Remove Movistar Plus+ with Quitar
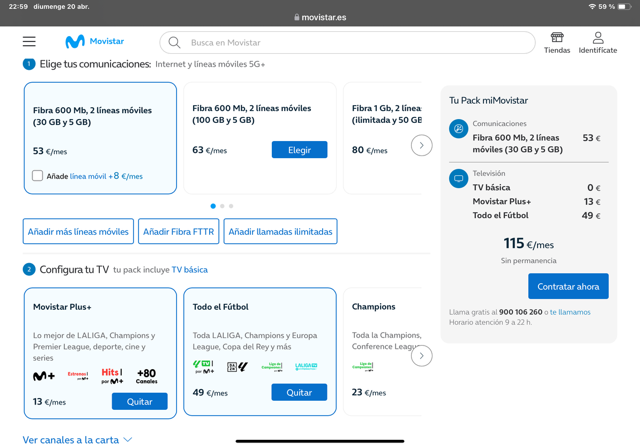Image resolution: width=640 pixels, height=447 pixels. [x=140, y=401]
